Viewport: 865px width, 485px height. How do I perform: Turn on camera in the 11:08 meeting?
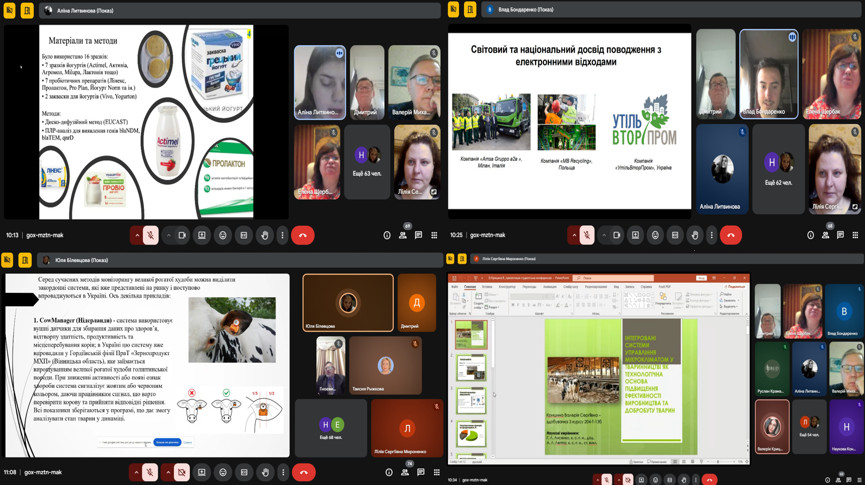tap(181, 473)
